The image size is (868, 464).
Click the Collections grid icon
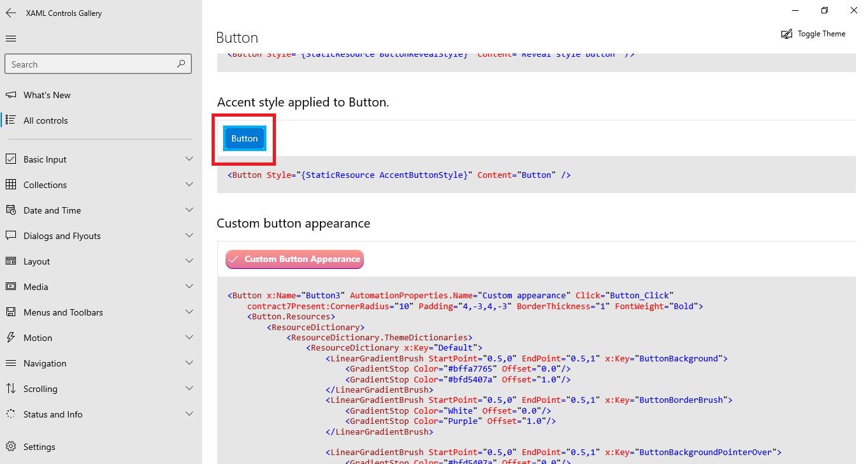[x=11, y=184]
